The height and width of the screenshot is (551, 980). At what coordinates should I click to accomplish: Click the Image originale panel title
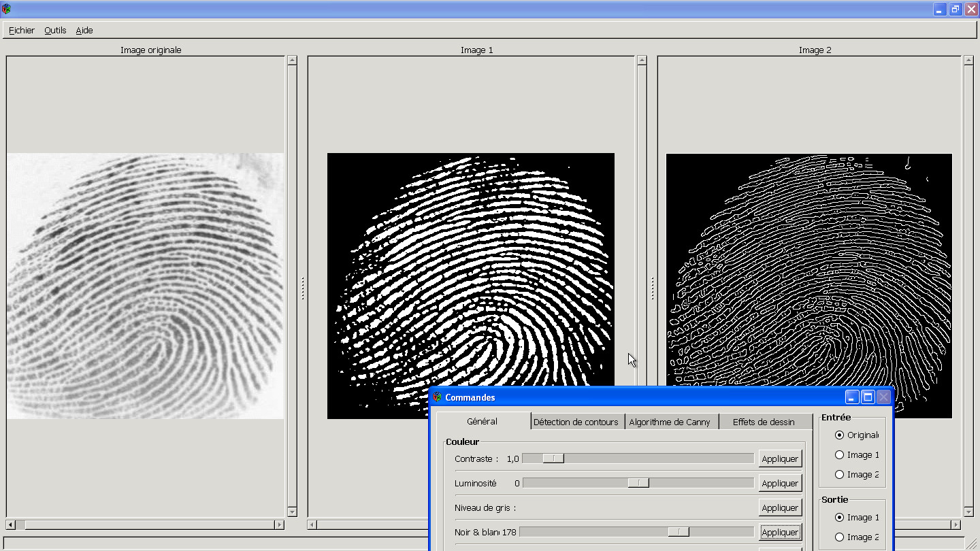coord(151,50)
